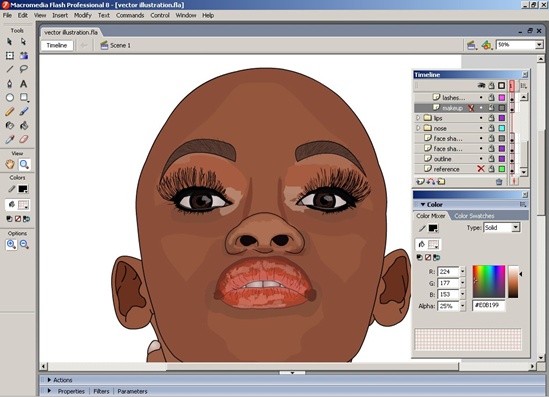Toggle lock on the lips layer
Screen dimensions: 549x397
(491, 118)
